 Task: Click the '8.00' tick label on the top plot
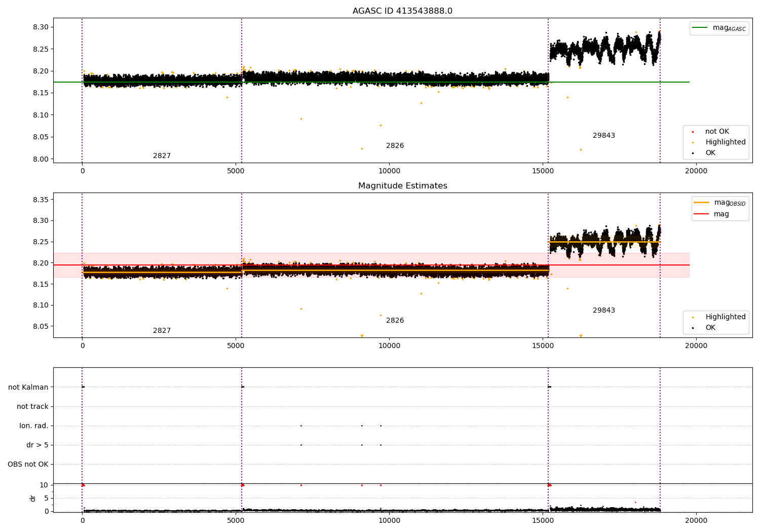pyautogui.click(x=41, y=159)
